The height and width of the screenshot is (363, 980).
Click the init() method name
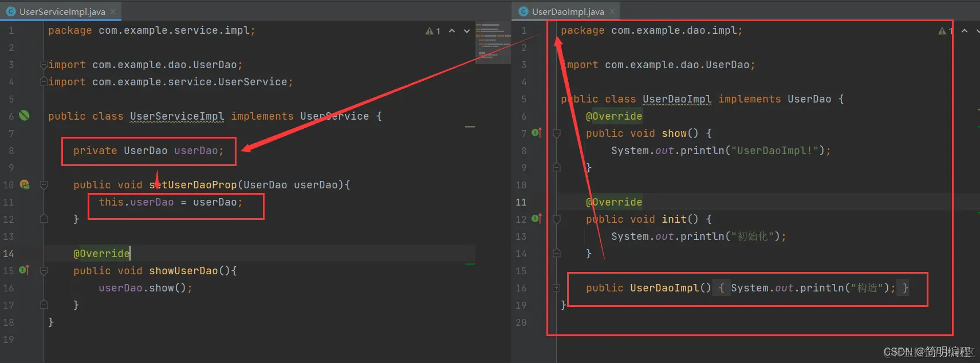click(x=674, y=219)
